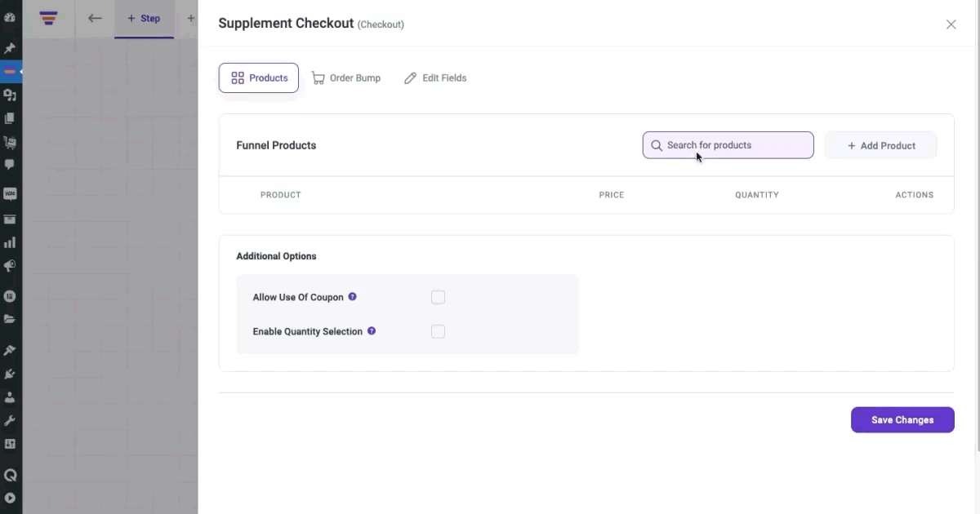Open WooCommerce icon in admin sidebar
980x514 pixels.
point(10,194)
